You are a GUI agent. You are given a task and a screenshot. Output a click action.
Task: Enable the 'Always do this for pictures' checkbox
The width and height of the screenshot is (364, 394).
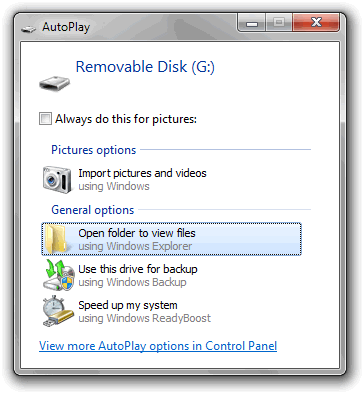[45, 119]
